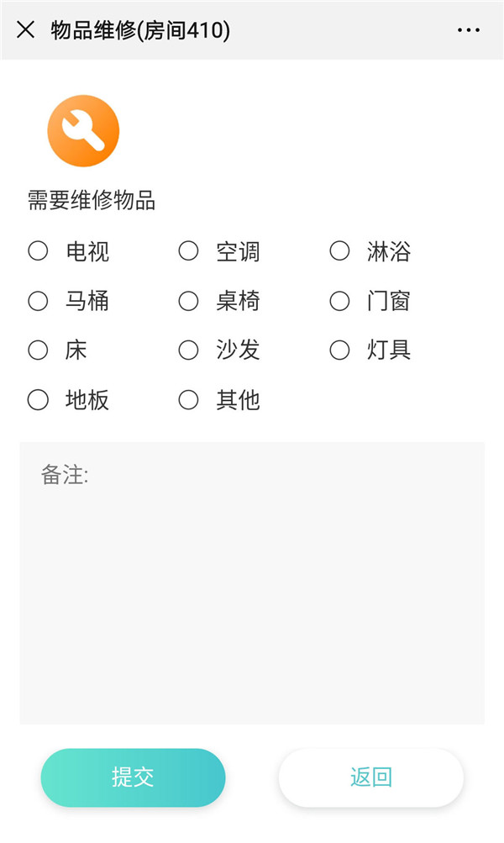Viewport: 504px width, 843px height.
Task: Mark 地板 as needing repair
Action: (x=39, y=400)
